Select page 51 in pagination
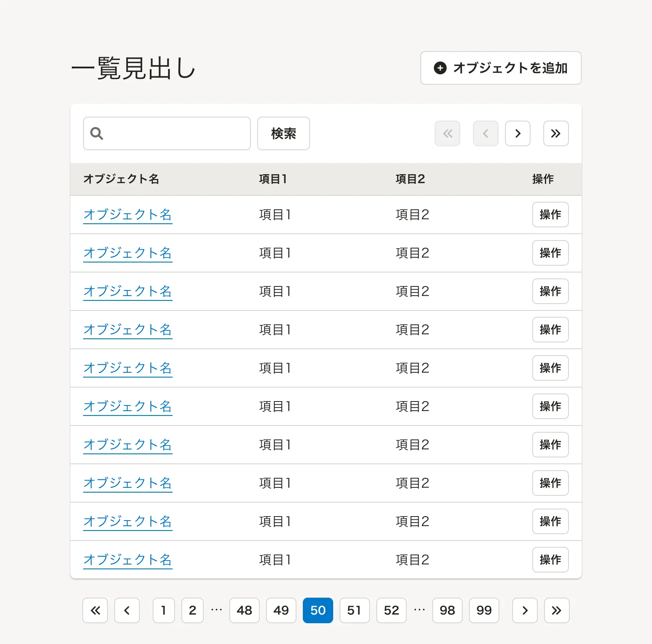The height and width of the screenshot is (644, 652). [354, 610]
